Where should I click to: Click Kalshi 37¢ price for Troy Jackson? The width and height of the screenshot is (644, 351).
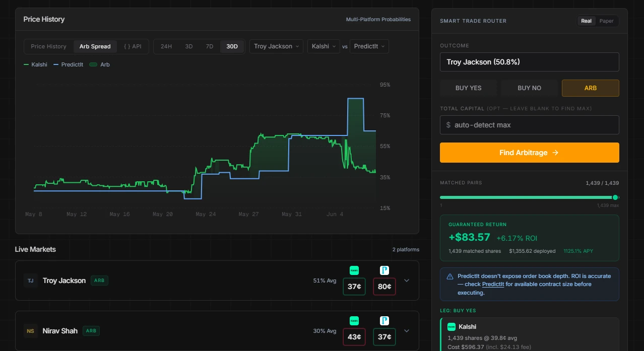pyautogui.click(x=354, y=287)
